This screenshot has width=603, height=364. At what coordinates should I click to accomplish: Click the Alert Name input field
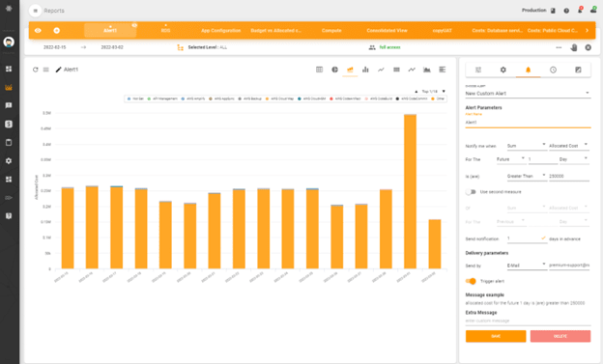coord(528,123)
